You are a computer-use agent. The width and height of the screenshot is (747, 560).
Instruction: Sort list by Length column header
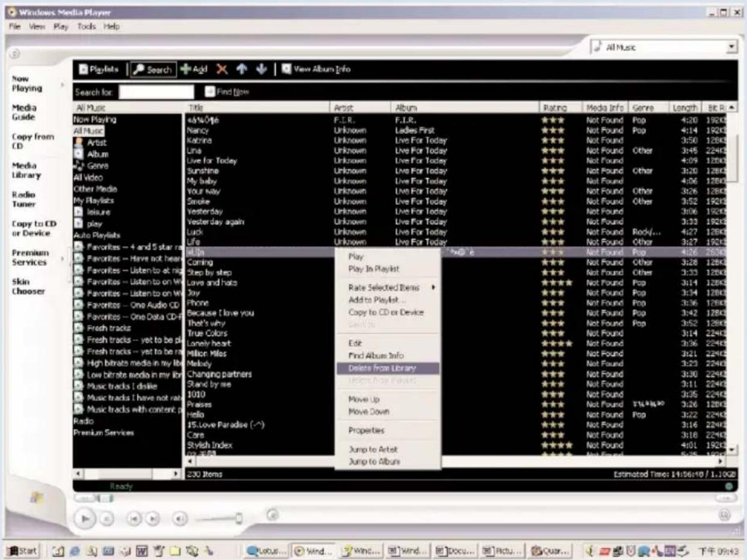pos(684,108)
